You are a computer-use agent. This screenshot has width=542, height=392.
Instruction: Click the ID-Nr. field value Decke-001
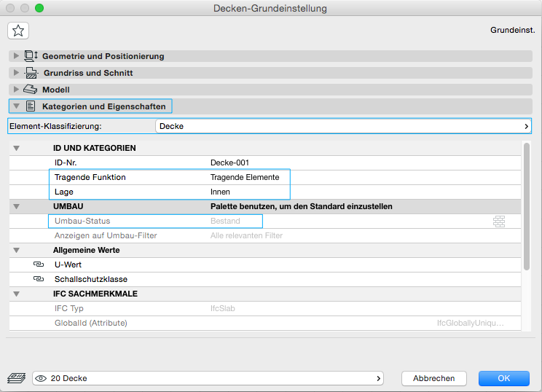click(230, 162)
